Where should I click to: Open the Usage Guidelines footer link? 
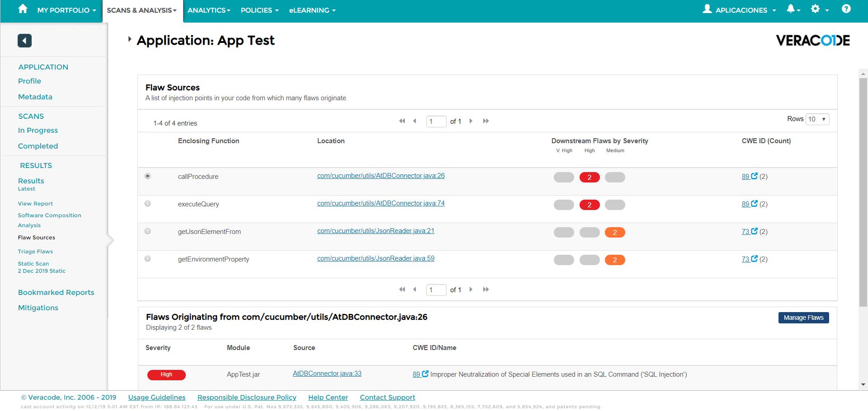point(157,397)
